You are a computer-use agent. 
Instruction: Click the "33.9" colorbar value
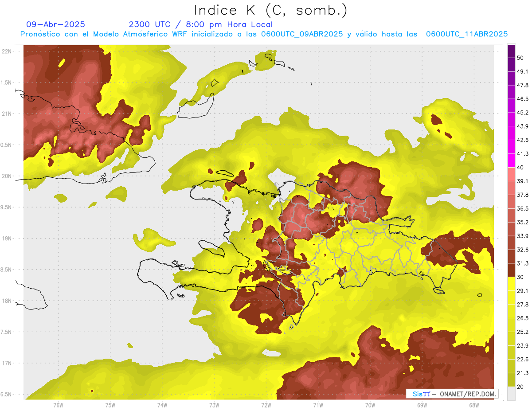click(523, 236)
